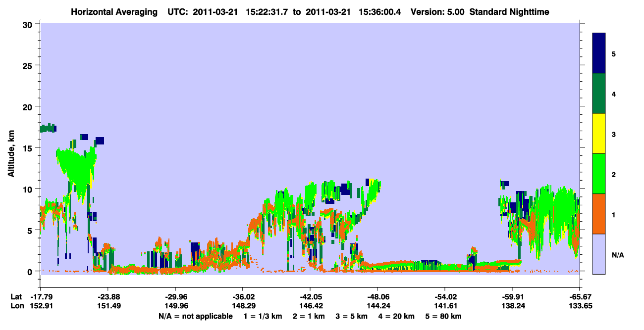Click the colorbar 'N/A' label
This screenshot has height=330, width=644.
coord(617,255)
